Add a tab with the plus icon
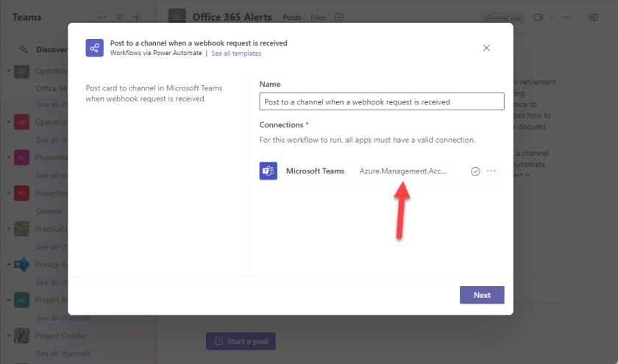 (x=339, y=18)
